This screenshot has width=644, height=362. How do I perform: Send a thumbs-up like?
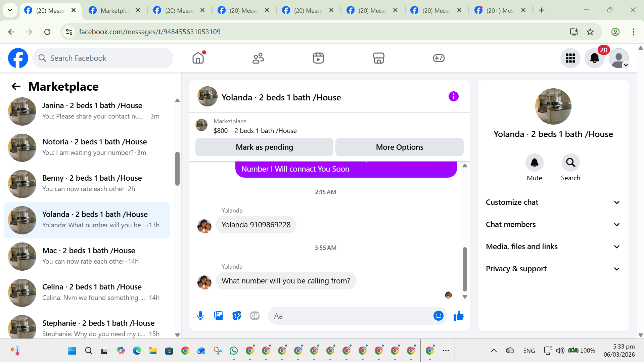458,316
